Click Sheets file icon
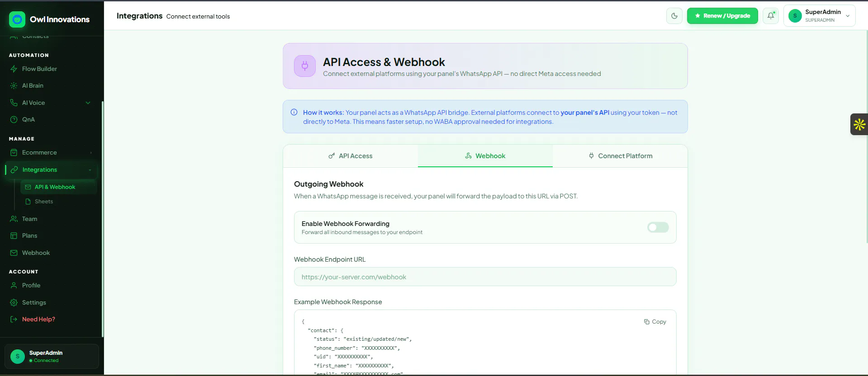Image resolution: width=868 pixels, height=376 pixels. (x=28, y=202)
